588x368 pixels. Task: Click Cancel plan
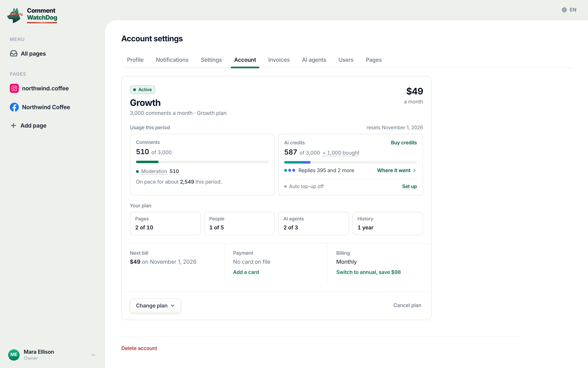(407, 305)
